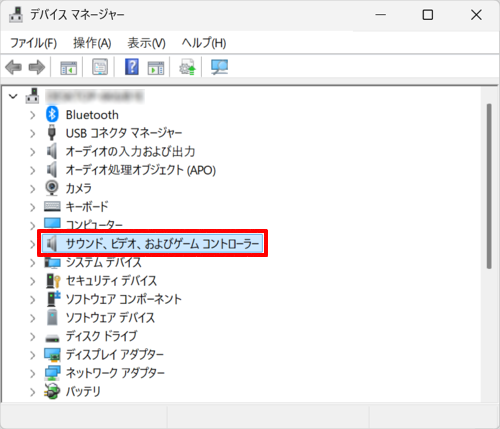
Task: Click the Back arrow toolbar button
Action: pyautogui.click(x=14, y=67)
